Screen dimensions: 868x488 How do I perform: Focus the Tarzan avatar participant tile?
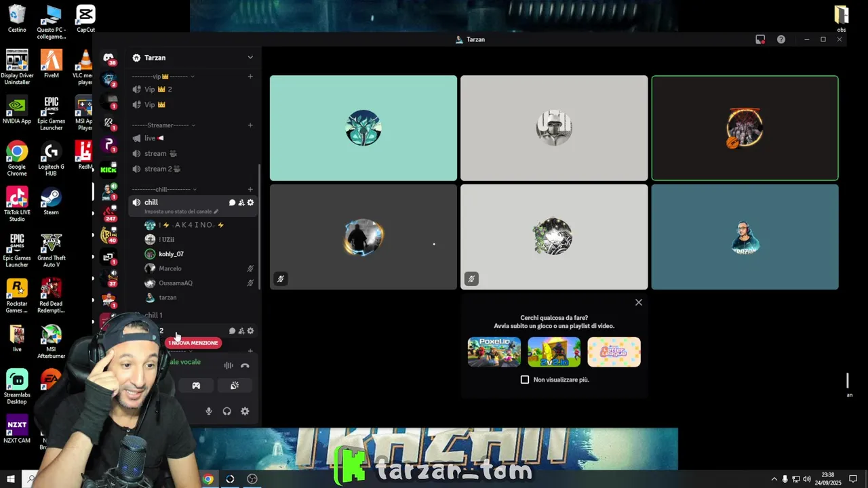coord(745,237)
